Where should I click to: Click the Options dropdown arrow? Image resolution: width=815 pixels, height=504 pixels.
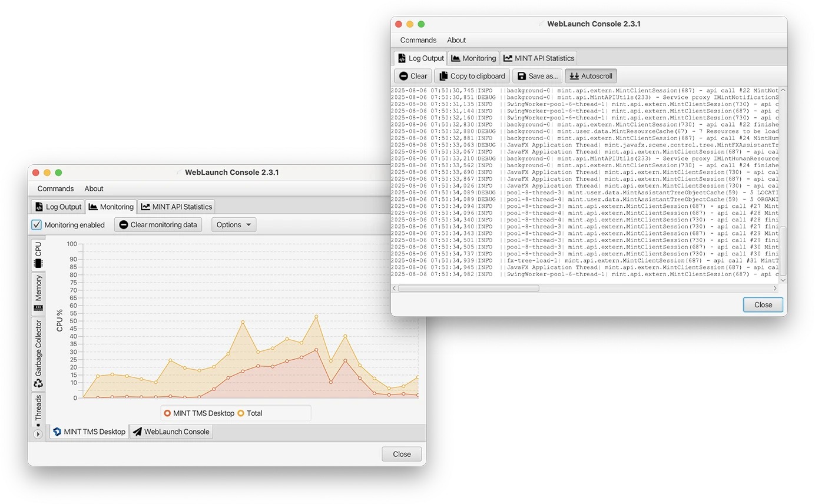(x=249, y=225)
